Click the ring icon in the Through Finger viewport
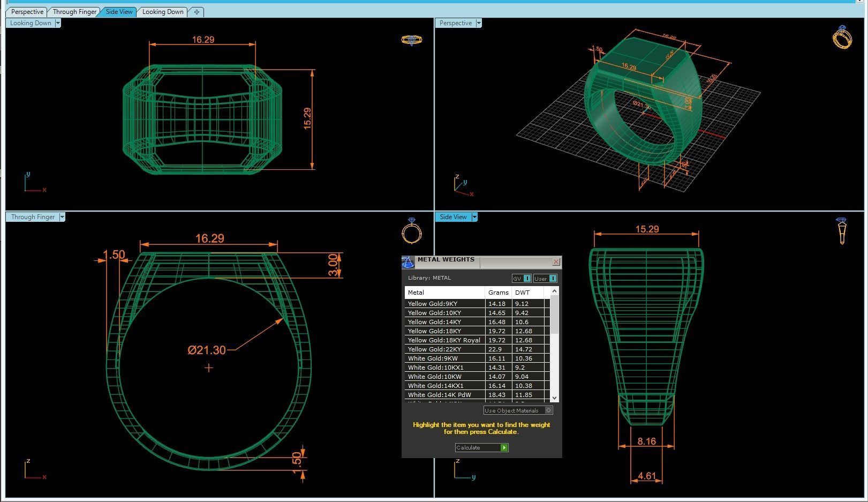Screen dimensions: 868x502 pyautogui.click(x=411, y=231)
